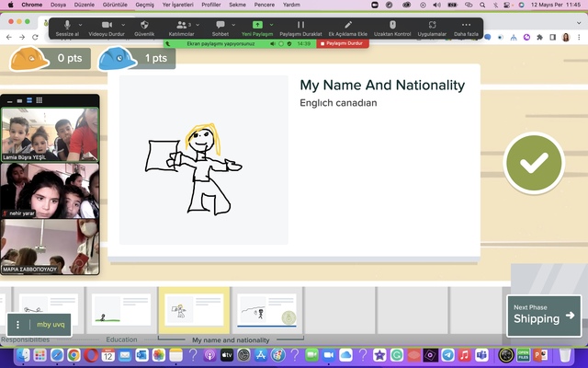Expand audio options arrow beside Sessize al
This screenshot has width=588, height=368.
tap(80, 24)
